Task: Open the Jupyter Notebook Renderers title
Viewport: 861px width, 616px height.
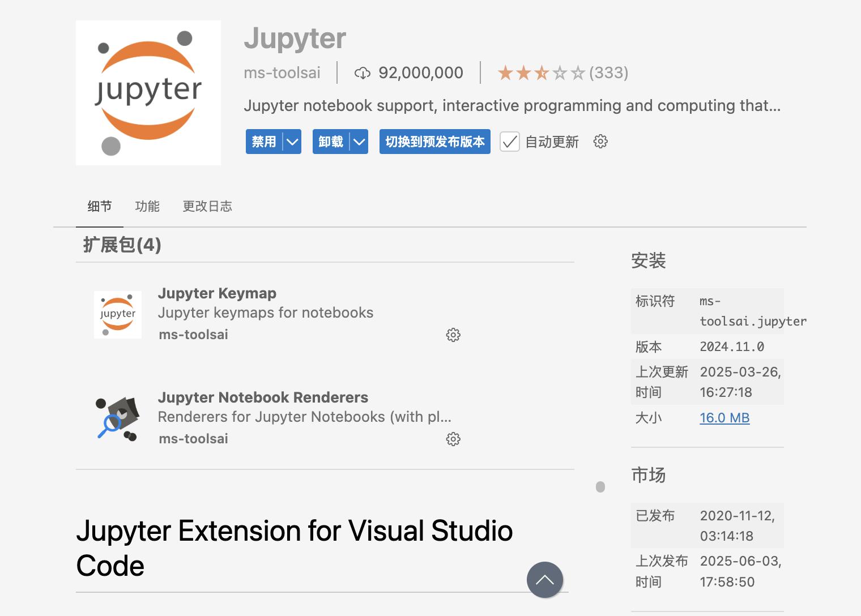Action: [x=263, y=397]
